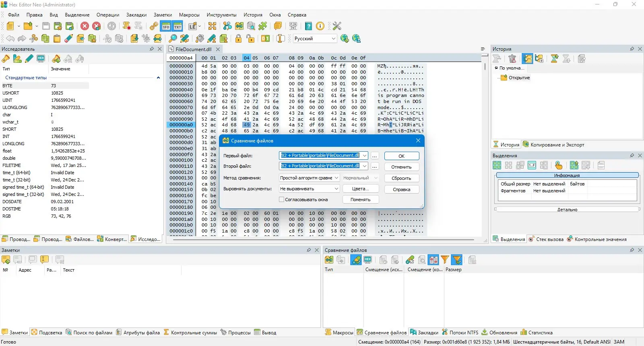Click the orange funnel filter icon
Screen dimensions: 644x346
tap(445, 260)
